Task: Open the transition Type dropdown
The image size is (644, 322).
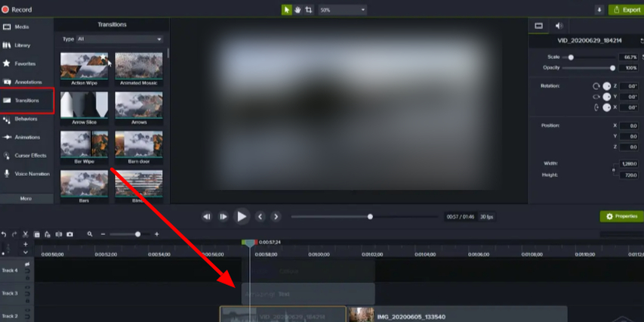Action: (x=119, y=39)
